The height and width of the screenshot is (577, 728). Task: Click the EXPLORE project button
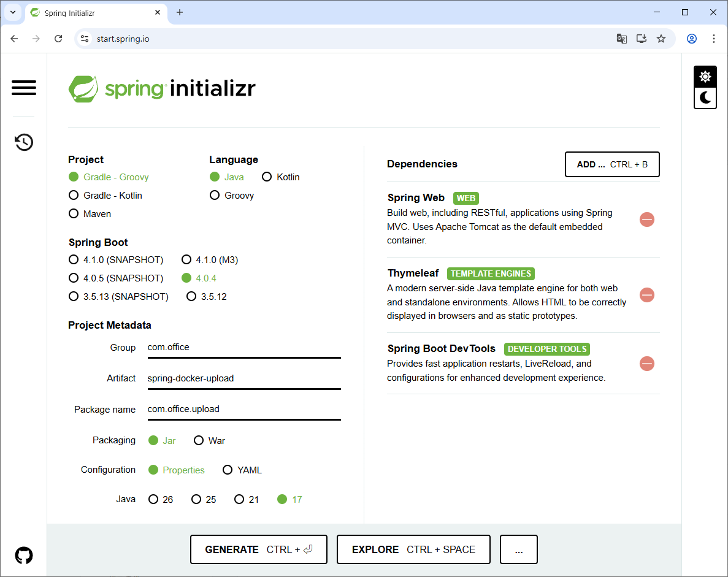point(413,549)
